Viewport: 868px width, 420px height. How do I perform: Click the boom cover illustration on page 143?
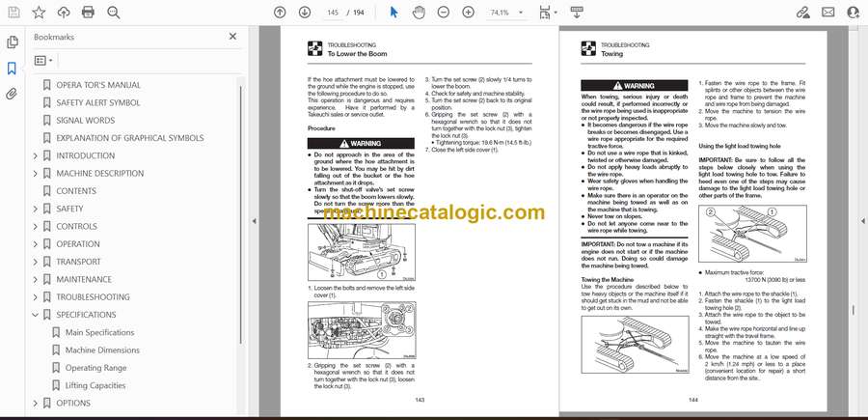[x=362, y=252]
